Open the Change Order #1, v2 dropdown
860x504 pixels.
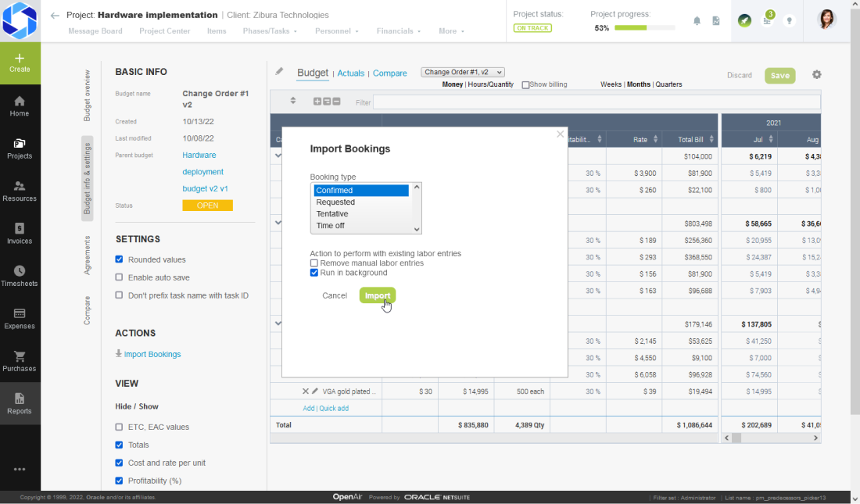(x=462, y=71)
